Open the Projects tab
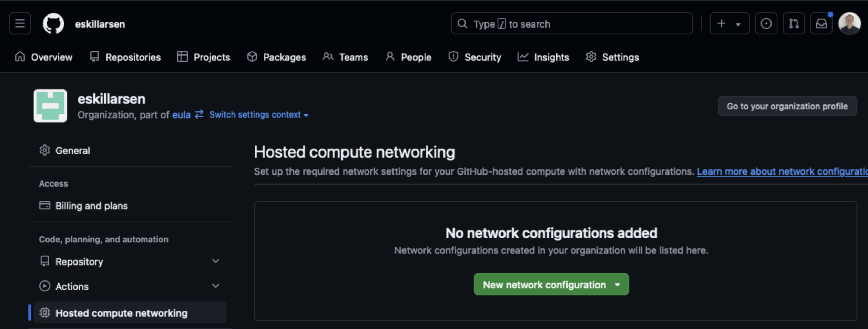The height and width of the screenshot is (329, 868). pyautogui.click(x=203, y=57)
